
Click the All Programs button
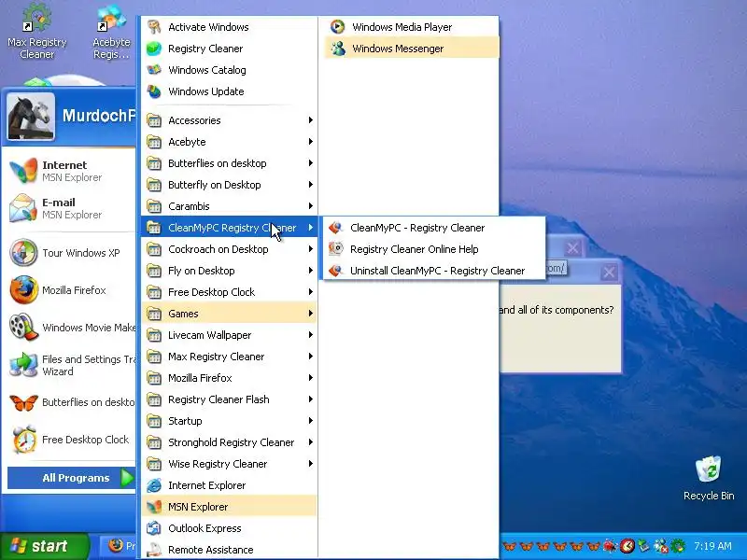72,478
